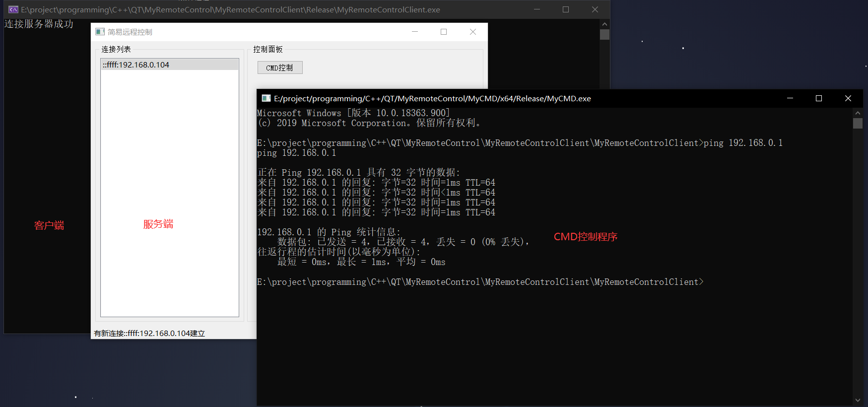Click the 连接服务器成功 text in client console
This screenshot has width=868, height=407.
coord(39,24)
